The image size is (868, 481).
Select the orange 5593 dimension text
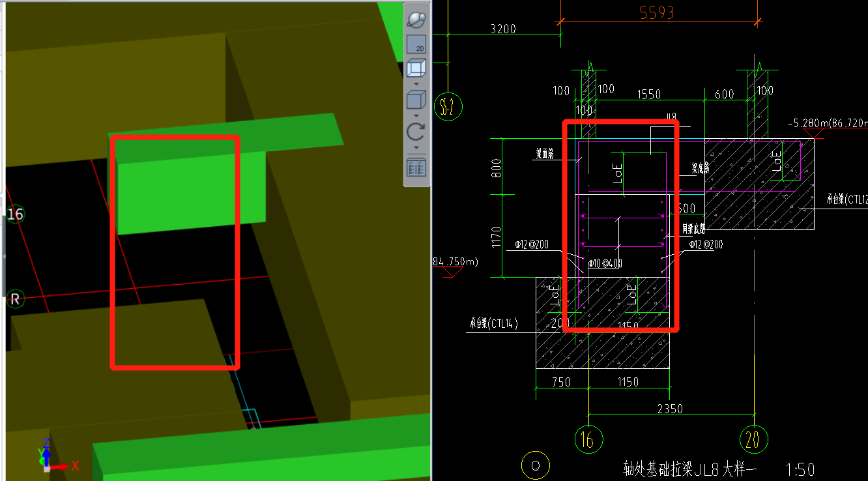point(657,12)
